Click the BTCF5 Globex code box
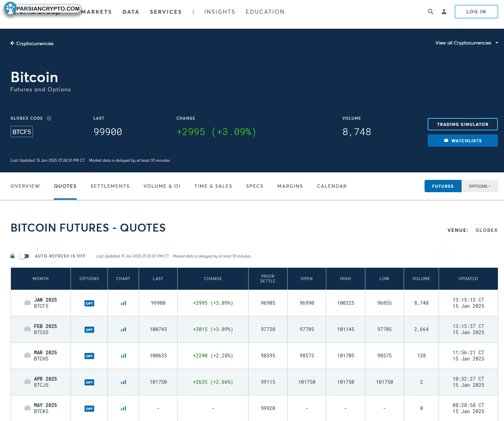The image size is (504, 421). point(22,132)
